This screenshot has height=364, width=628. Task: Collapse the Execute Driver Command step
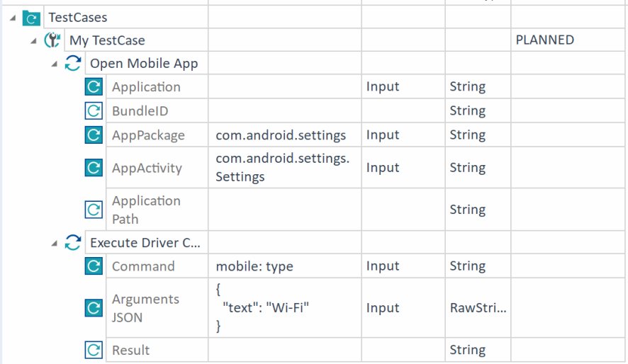coord(55,244)
